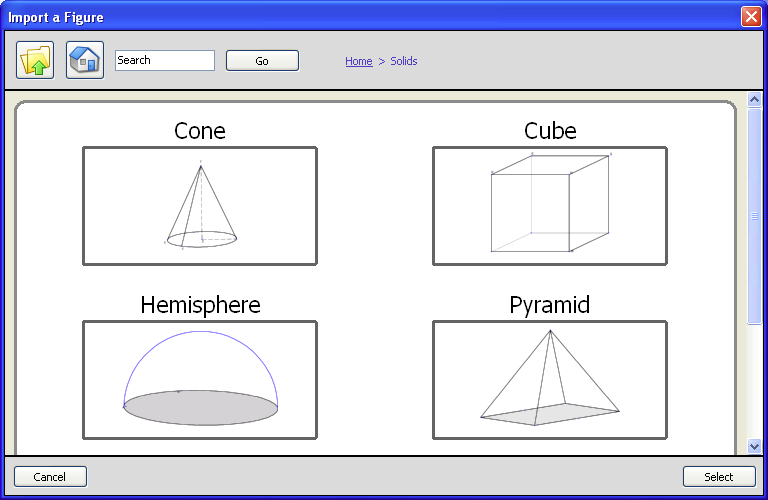Image resolution: width=768 pixels, height=500 pixels.
Task: Click the Pyramid title text
Action: [x=550, y=305]
